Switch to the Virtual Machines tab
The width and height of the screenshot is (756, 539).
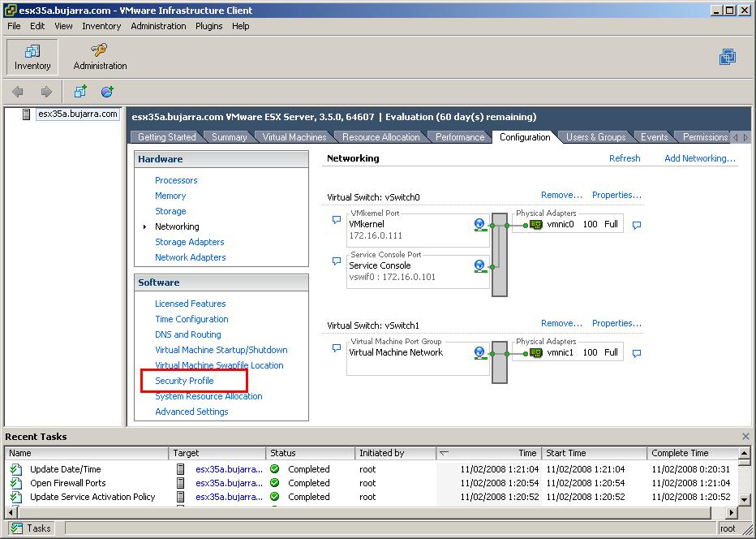coord(294,137)
